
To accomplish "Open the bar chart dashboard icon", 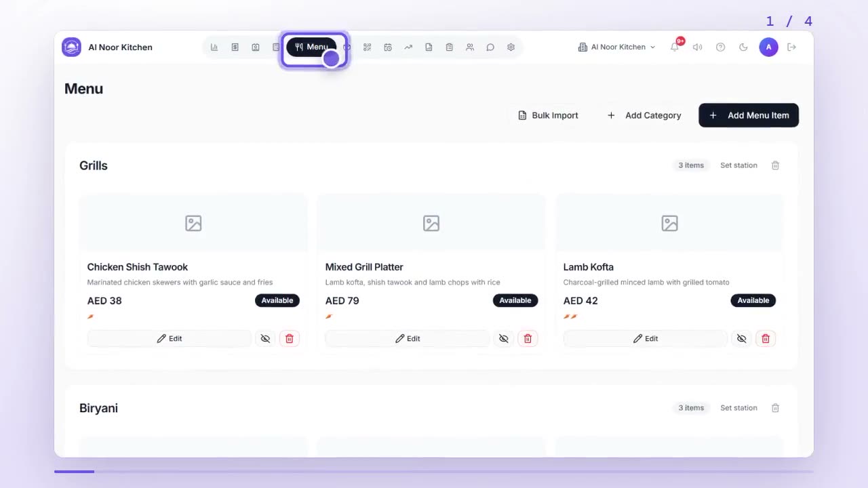I will click(214, 47).
